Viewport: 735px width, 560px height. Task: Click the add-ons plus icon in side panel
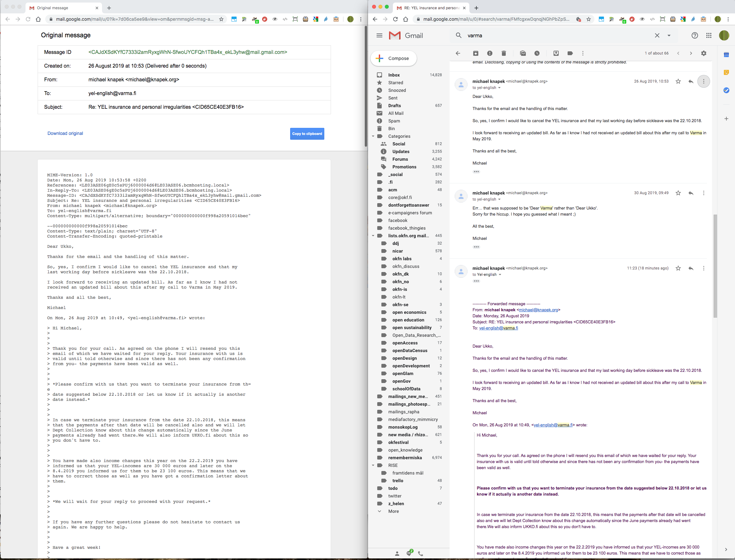(x=726, y=119)
